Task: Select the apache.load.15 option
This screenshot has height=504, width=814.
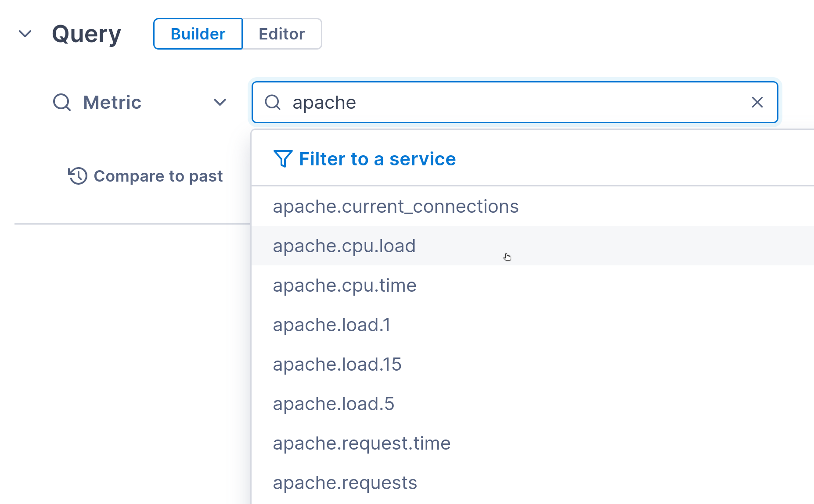Action: [x=337, y=365]
